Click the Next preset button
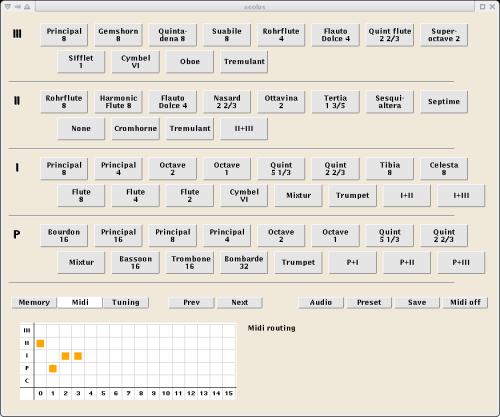The height and width of the screenshot is (417, 500). tap(240, 303)
